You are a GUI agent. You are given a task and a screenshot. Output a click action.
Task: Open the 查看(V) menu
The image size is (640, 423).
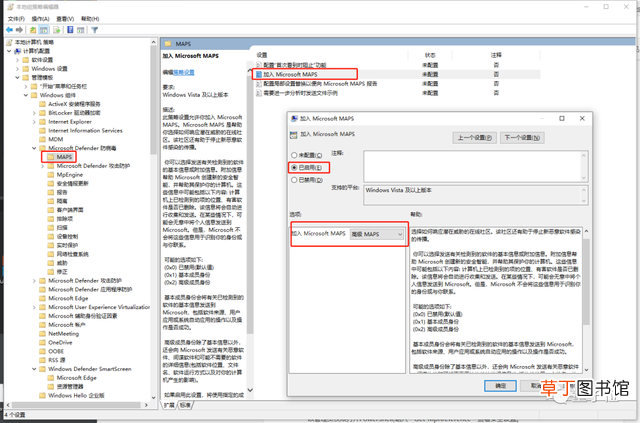coord(65,19)
